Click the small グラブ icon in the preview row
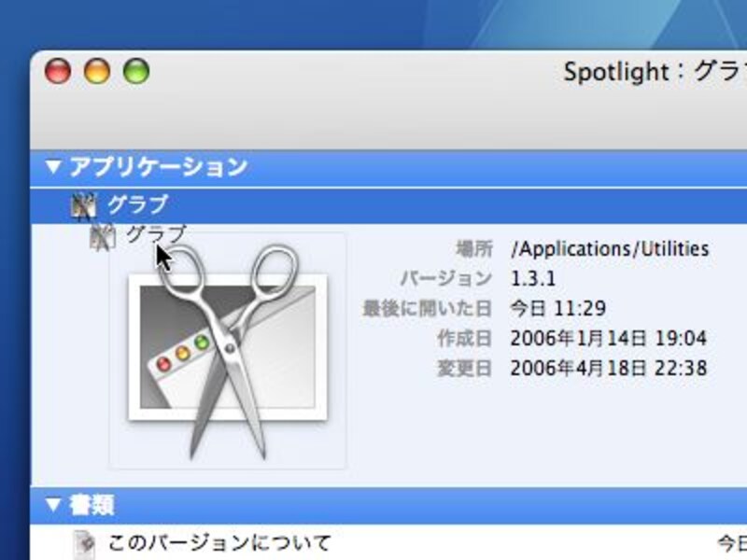 pos(102,234)
